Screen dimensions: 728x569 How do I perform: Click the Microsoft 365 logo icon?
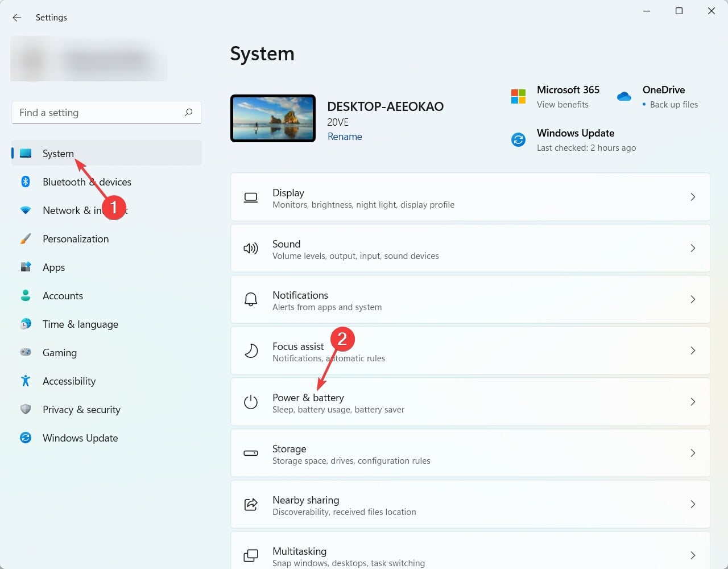[x=518, y=97]
